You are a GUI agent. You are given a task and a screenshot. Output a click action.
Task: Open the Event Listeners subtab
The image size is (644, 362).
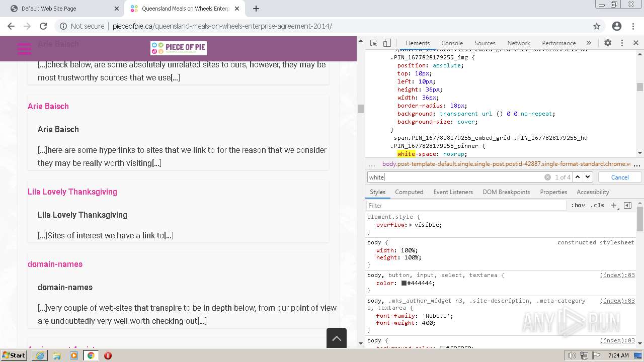click(453, 192)
